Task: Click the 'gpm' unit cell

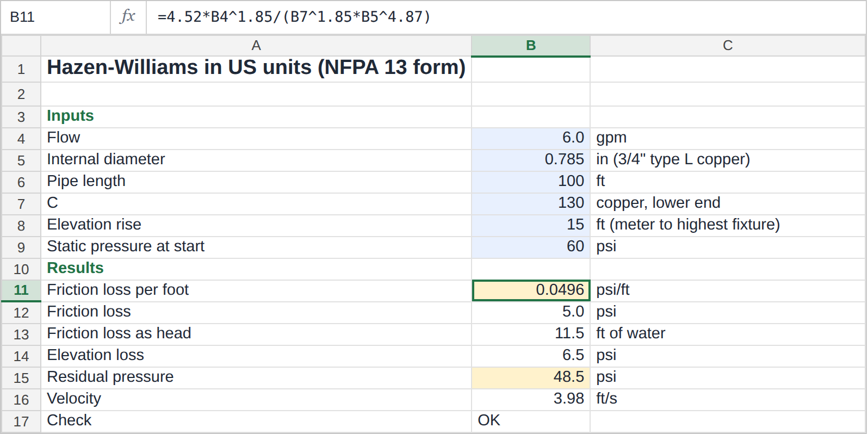Action: click(x=728, y=139)
